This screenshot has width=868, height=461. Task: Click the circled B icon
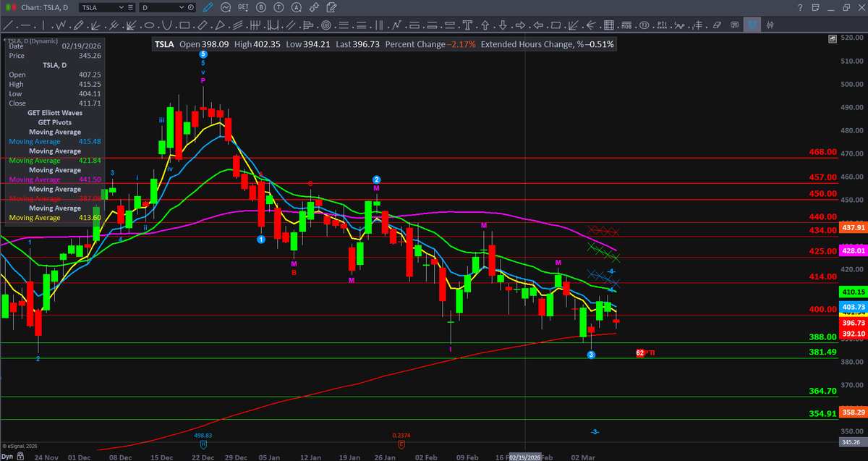pos(260,7)
